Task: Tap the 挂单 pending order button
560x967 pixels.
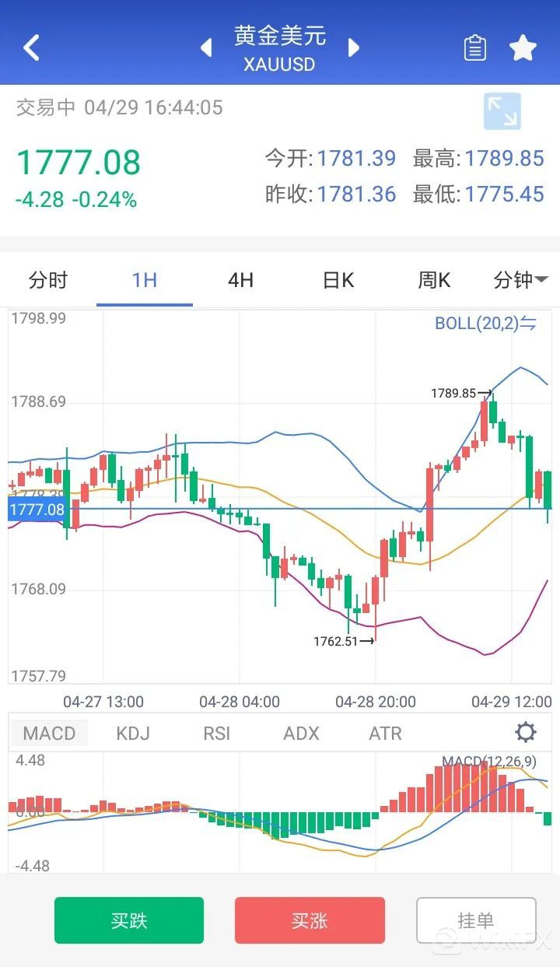Action: pyautogui.click(x=476, y=920)
